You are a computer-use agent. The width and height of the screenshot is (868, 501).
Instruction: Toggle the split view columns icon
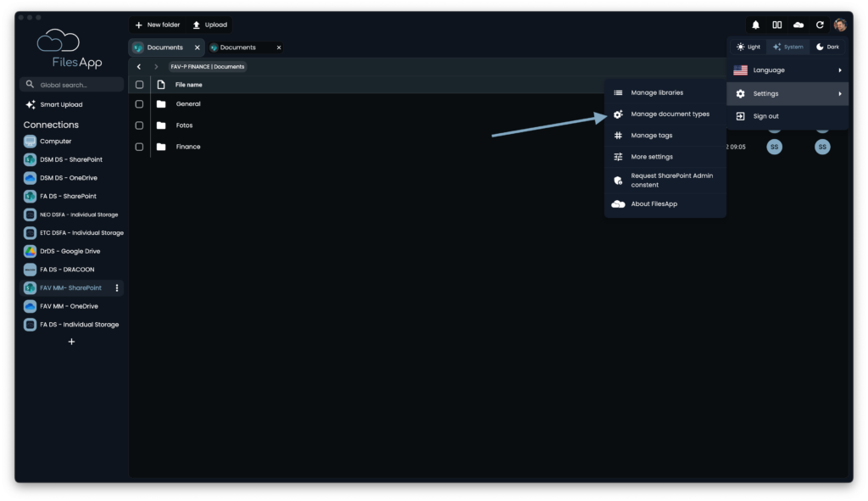click(777, 25)
